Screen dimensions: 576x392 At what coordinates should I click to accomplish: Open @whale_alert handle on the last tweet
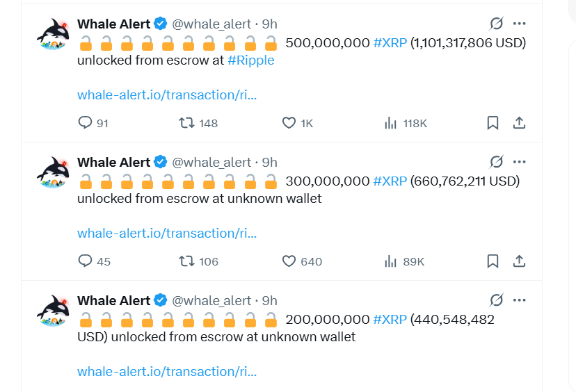[211, 301]
